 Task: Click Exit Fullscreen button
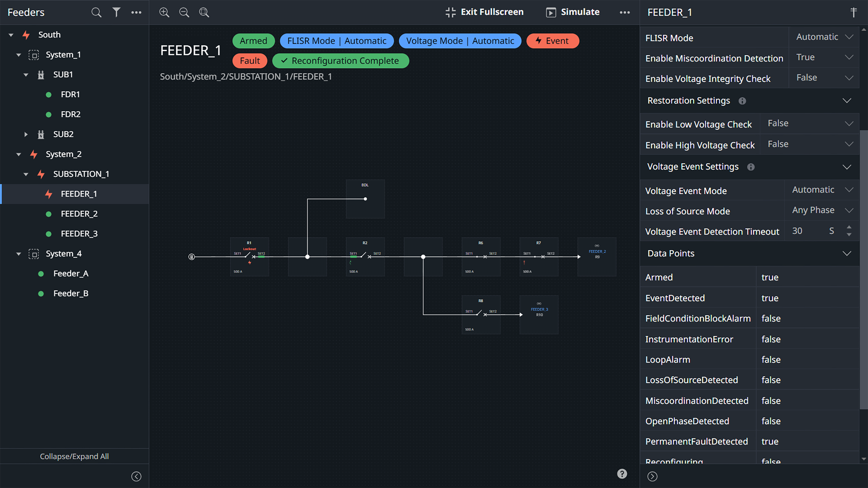point(484,12)
